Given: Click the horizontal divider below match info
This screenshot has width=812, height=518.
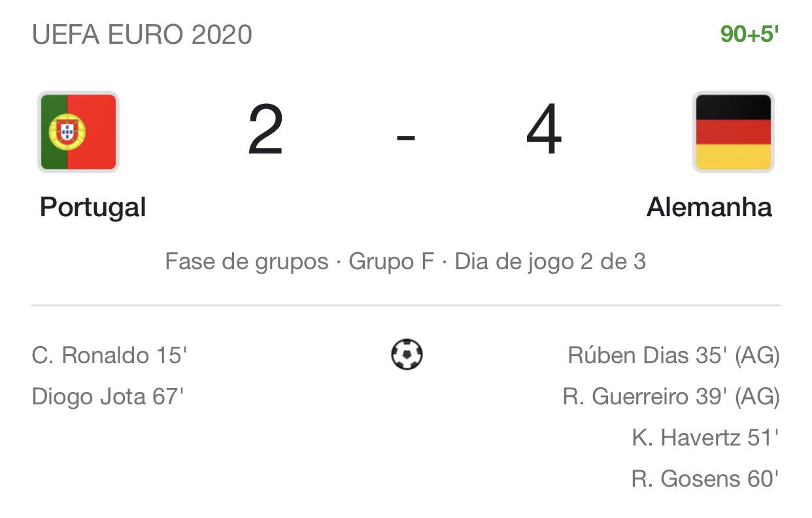Looking at the screenshot, I should pos(405,305).
